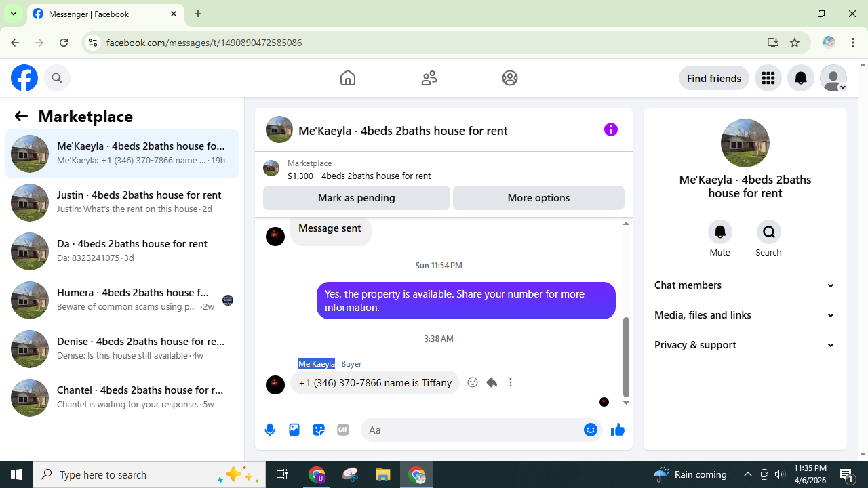Open Windows notification center icon
868x488 pixels.
click(x=847, y=474)
